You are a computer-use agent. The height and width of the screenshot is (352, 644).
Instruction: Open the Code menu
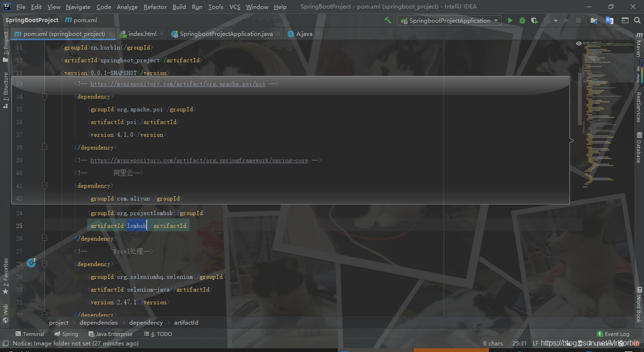click(x=104, y=7)
